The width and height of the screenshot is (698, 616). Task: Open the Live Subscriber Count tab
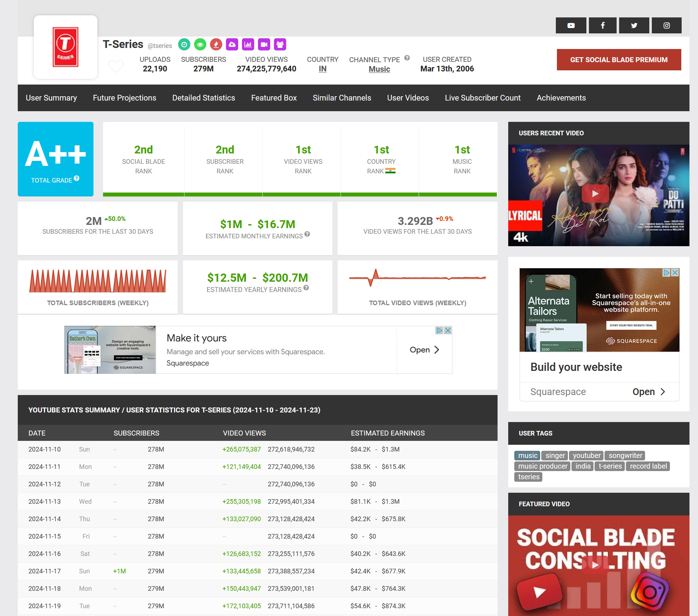click(483, 98)
